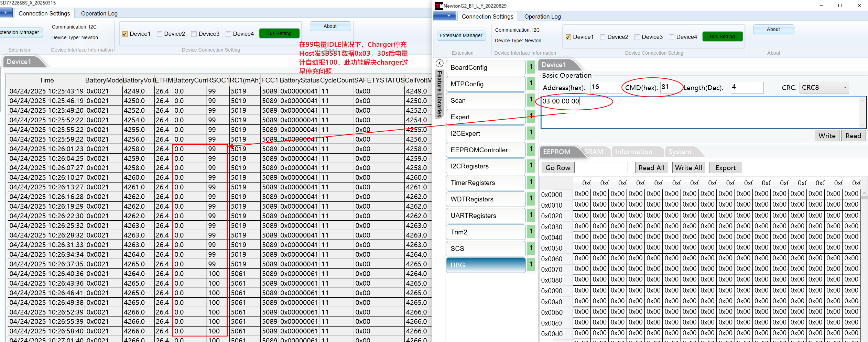Open Scan feature library
Viewport: 868px width, 342px height.
486,101
